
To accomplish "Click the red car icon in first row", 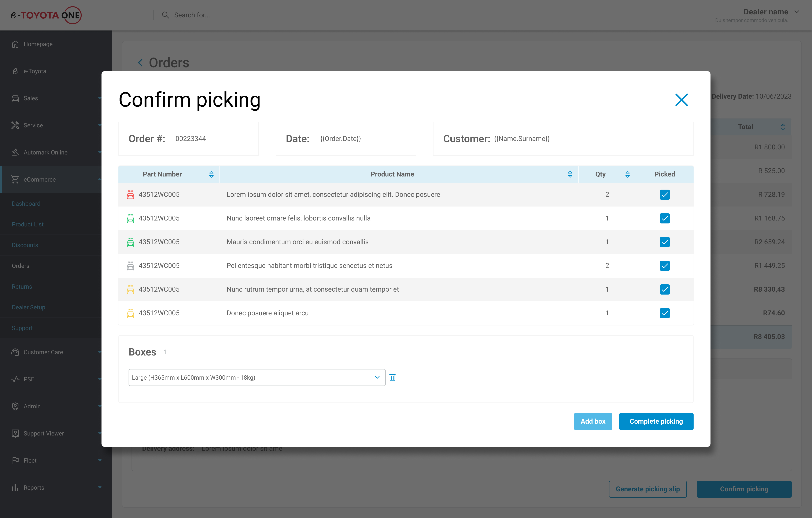I will pyautogui.click(x=130, y=195).
